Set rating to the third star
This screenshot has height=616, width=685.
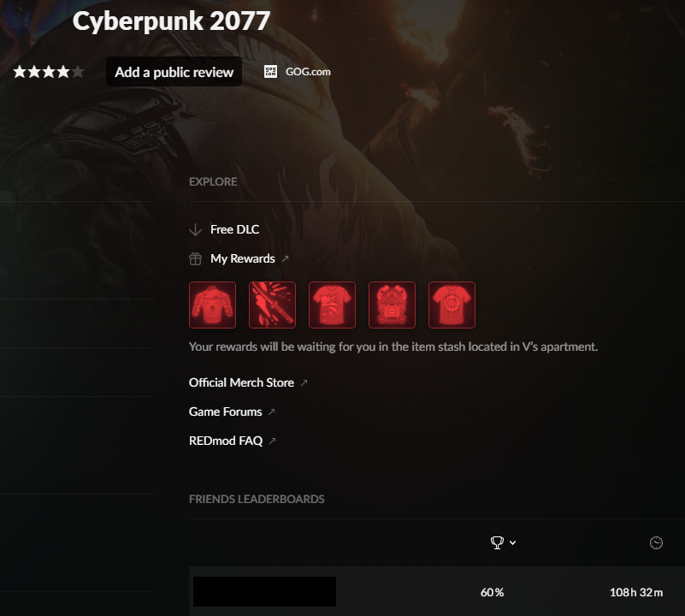point(49,71)
